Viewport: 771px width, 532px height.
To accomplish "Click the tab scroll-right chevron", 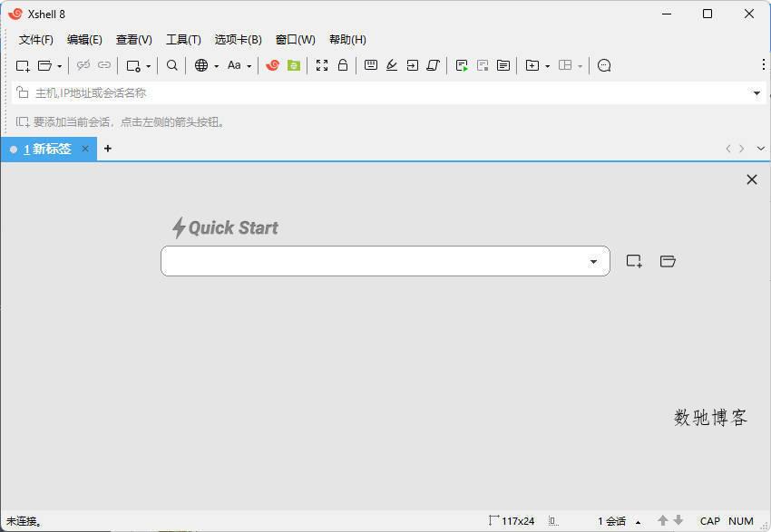I will 742,149.
